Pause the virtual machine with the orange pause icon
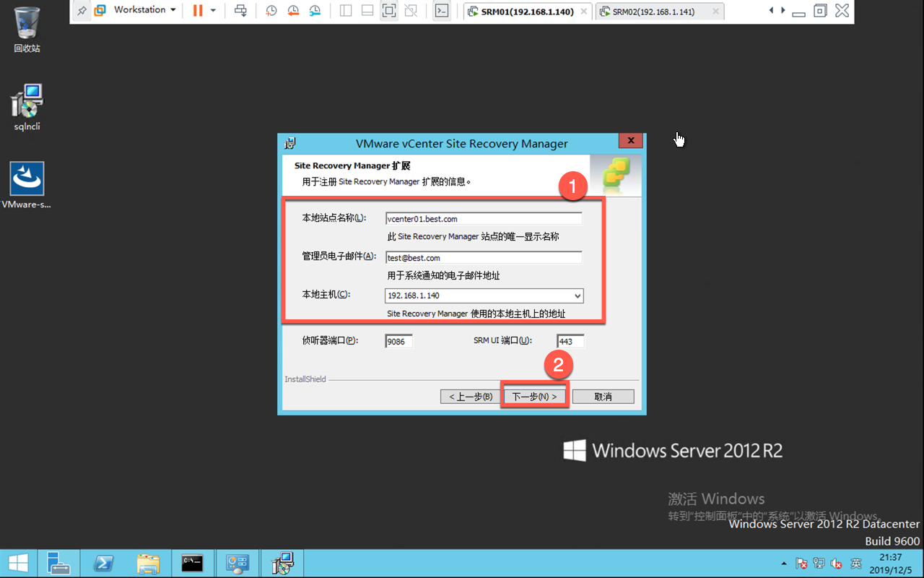Screen dimensions: 924x578 [x=198, y=11]
